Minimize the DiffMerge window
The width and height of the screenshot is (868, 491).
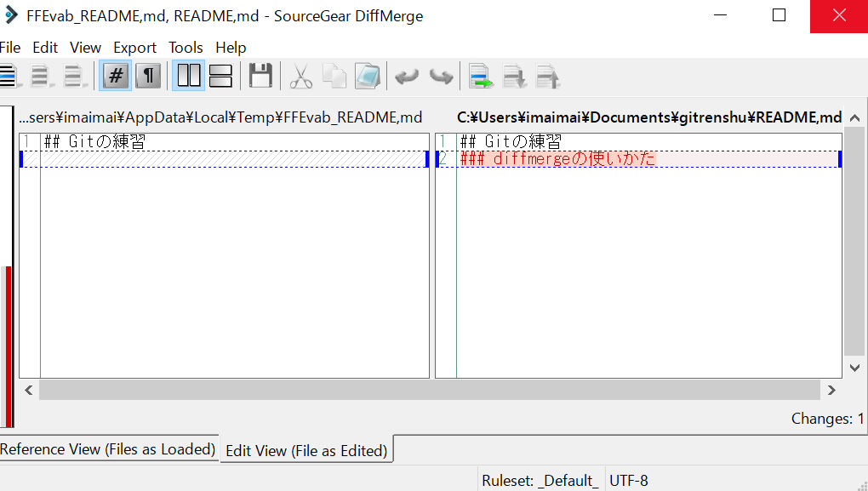tap(720, 15)
